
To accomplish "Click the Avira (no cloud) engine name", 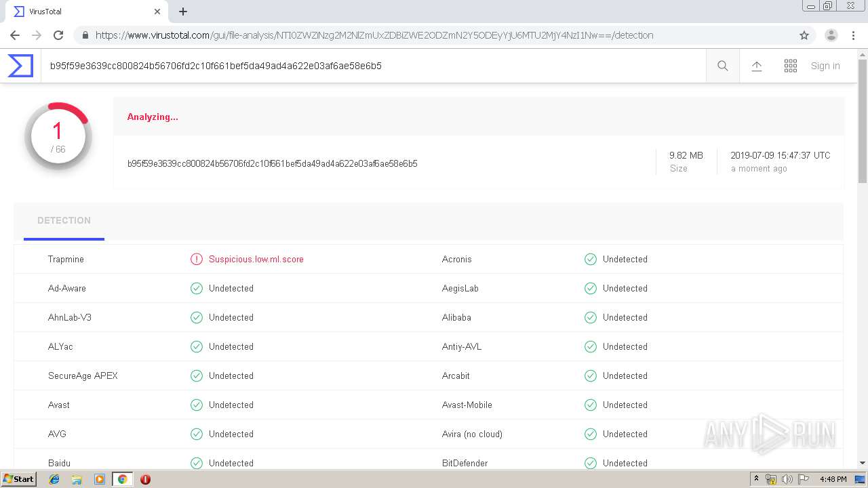I will click(x=472, y=434).
